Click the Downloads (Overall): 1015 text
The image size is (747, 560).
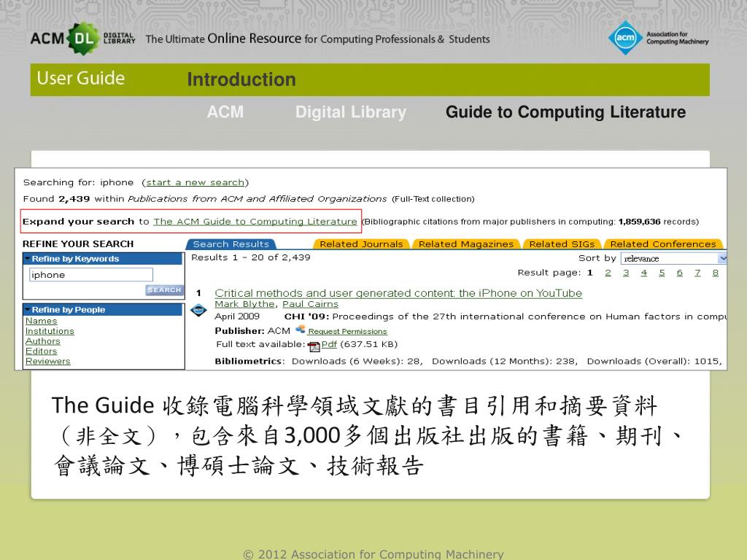point(654,362)
